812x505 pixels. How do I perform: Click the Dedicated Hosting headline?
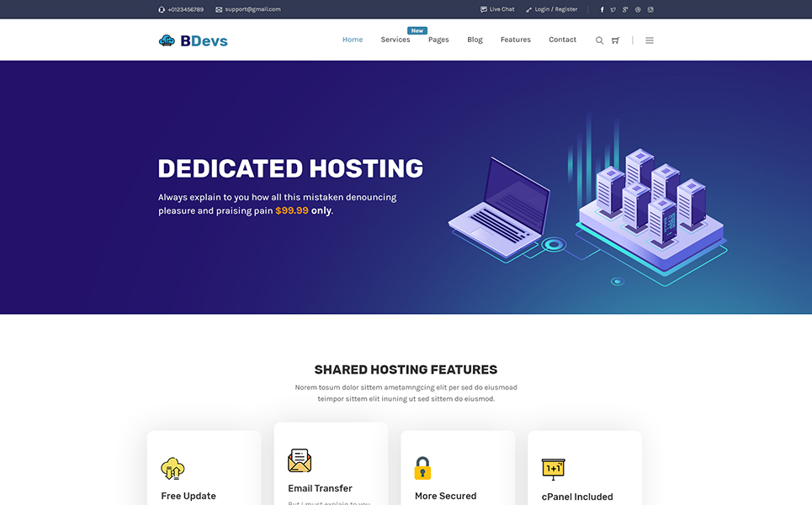290,169
